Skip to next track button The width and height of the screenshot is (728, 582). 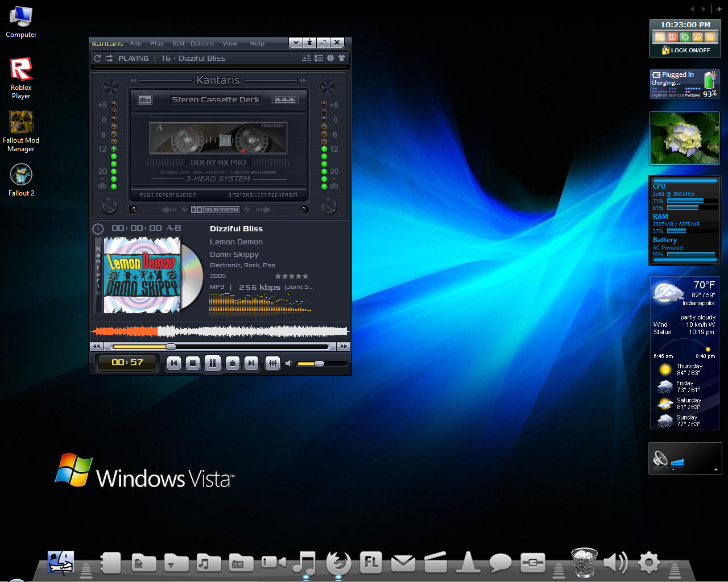click(251, 363)
